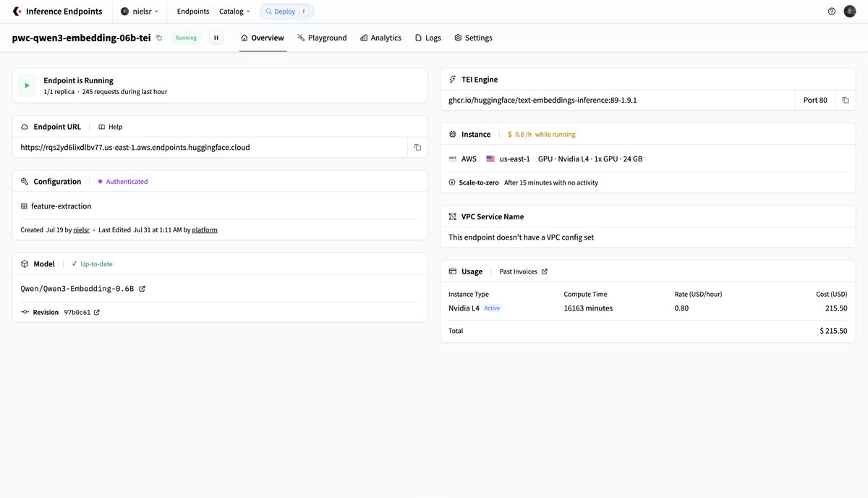Pause the running endpoint
This screenshot has height=498, width=868.
[x=216, y=38]
